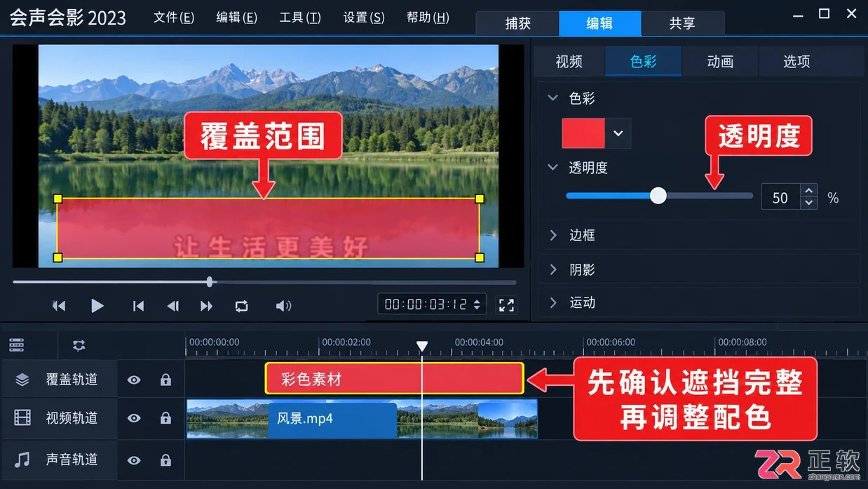Expand the 边框 section
Screen dimensions: 868x489
tap(553, 235)
